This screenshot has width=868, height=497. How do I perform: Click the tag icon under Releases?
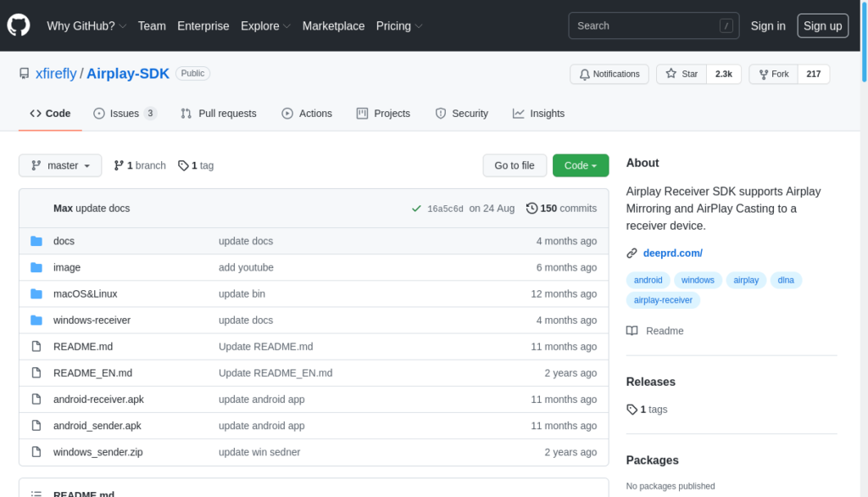pyautogui.click(x=632, y=409)
